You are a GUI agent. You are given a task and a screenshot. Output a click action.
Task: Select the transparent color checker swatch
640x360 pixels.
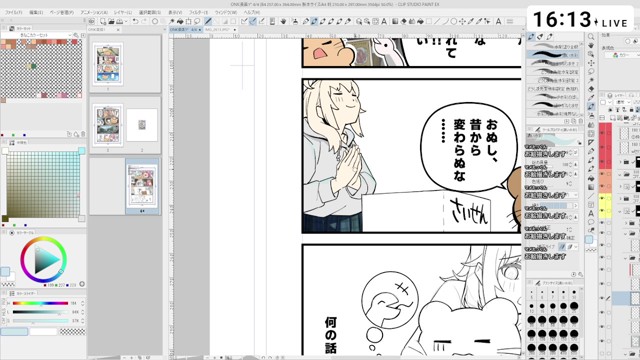point(73,331)
